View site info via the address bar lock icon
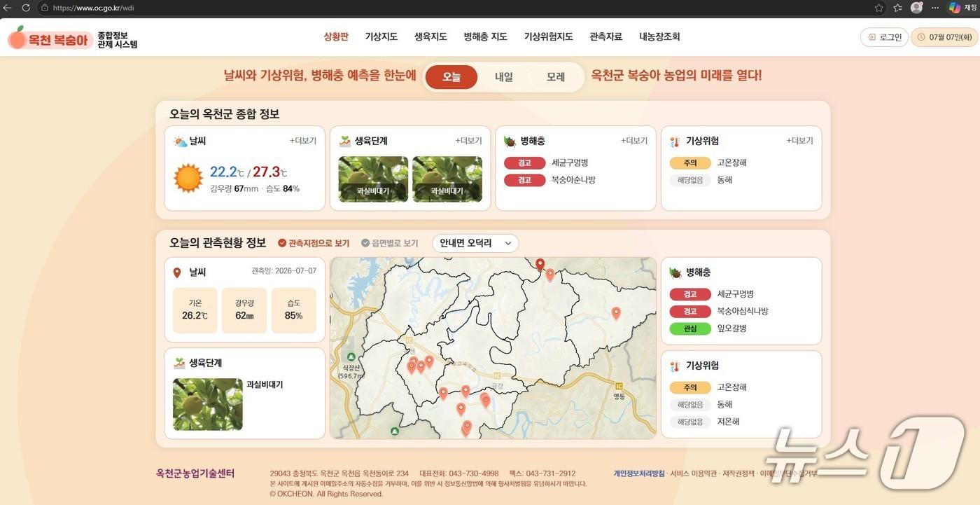This screenshot has width=980, height=505. [x=45, y=8]
